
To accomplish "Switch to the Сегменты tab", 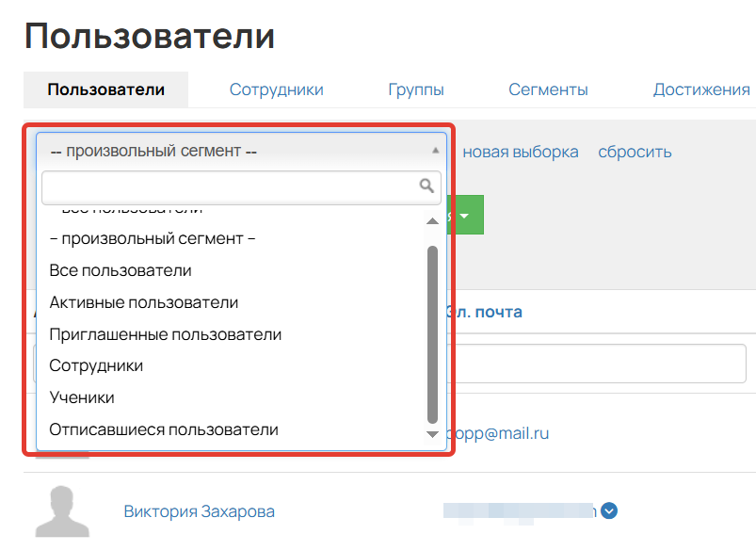I will 548,89.
